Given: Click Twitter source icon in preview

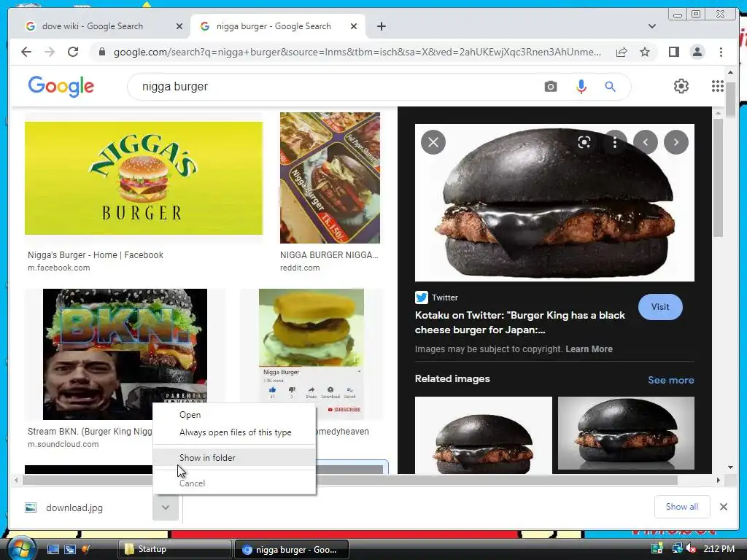Looking at the screenshot, I should click(421, 297).
